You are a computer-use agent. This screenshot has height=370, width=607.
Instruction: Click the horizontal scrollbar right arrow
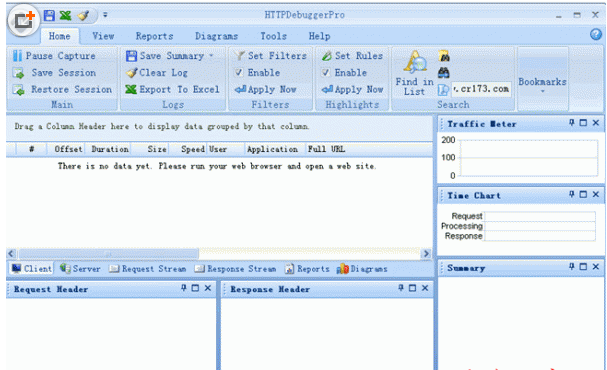tap(426, 254)
